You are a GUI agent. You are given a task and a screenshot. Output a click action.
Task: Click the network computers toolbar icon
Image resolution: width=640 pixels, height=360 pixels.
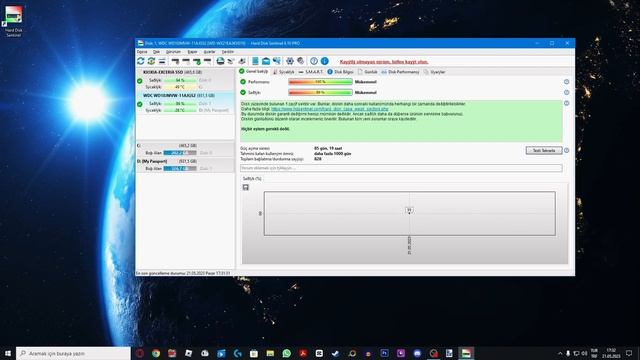(x=277, y=61)
